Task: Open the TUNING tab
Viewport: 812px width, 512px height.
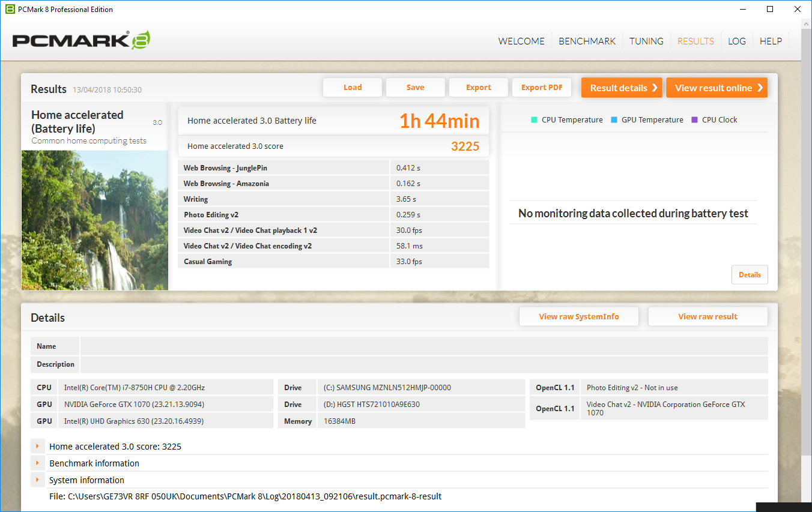Action: tap(646, 41)
